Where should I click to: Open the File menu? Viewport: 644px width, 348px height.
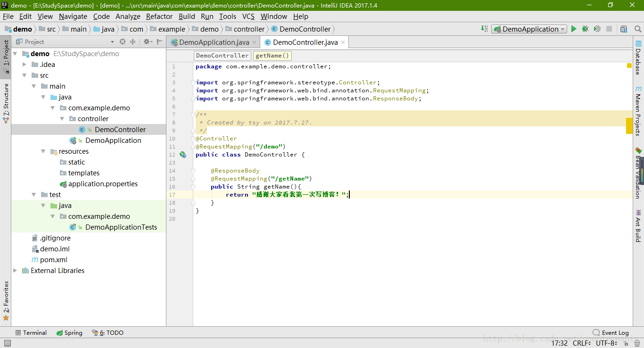(8, 17)
